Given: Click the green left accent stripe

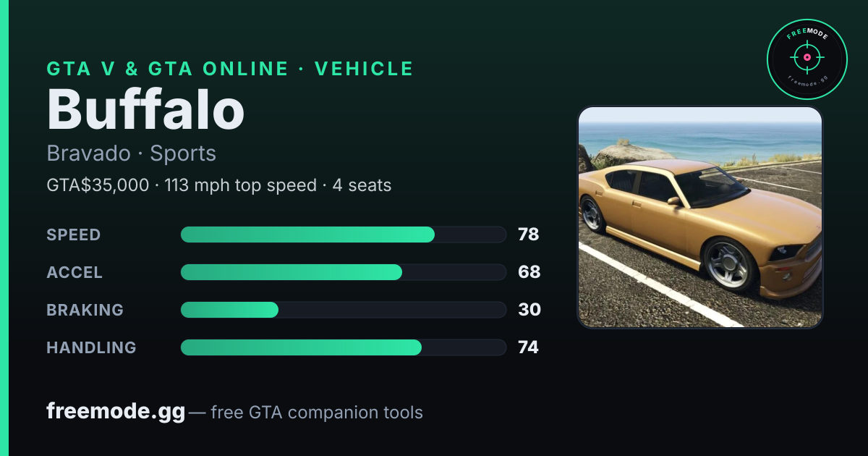Looking at the screenshot, I should point(4,228).
